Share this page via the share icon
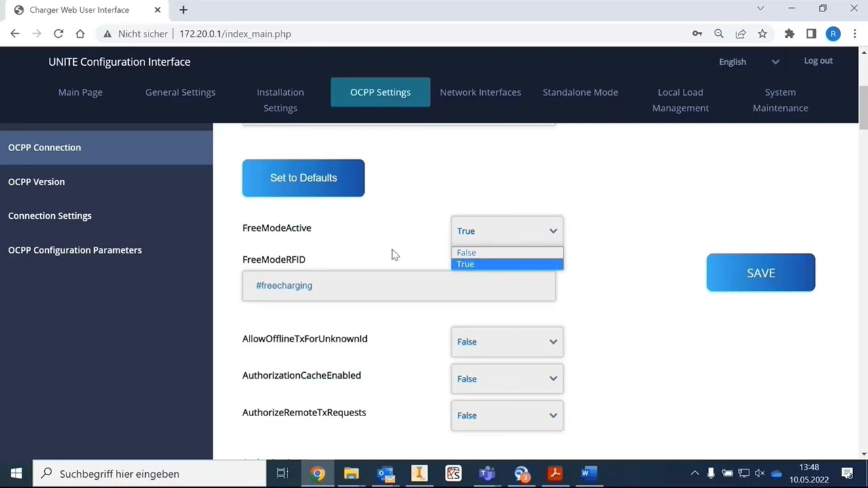The height and width of the screenshot is (488, 868). 741,34
